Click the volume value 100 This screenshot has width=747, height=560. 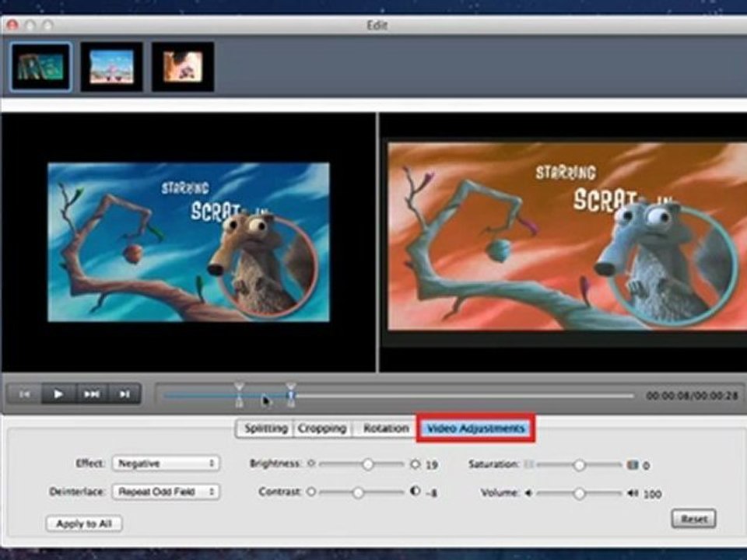[652, 495]
